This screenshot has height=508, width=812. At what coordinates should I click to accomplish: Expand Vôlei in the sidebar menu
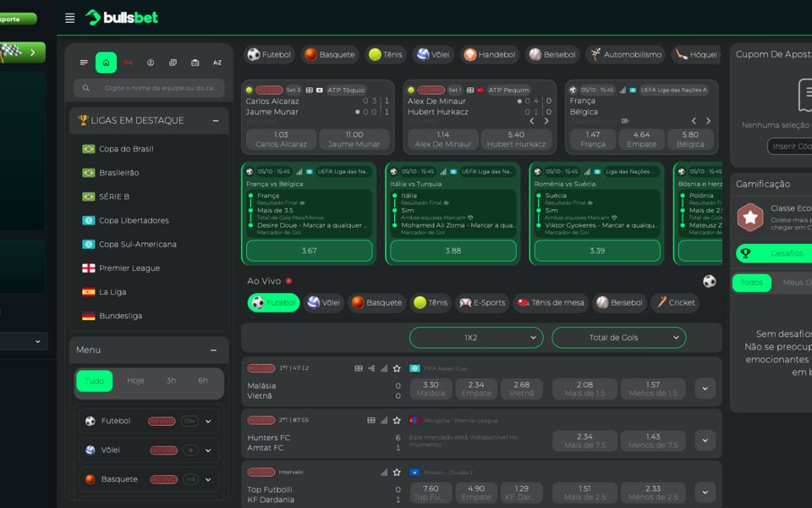click(208, 450)
